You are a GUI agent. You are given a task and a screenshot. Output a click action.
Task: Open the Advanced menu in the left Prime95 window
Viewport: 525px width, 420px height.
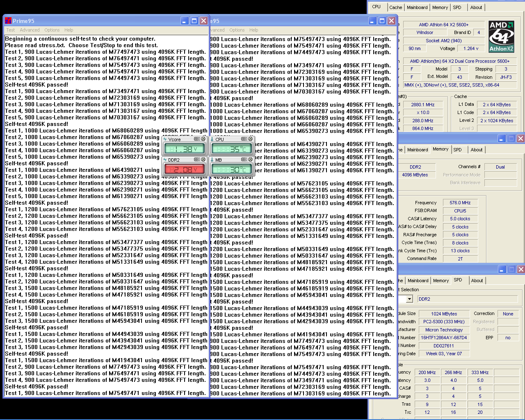30,30
